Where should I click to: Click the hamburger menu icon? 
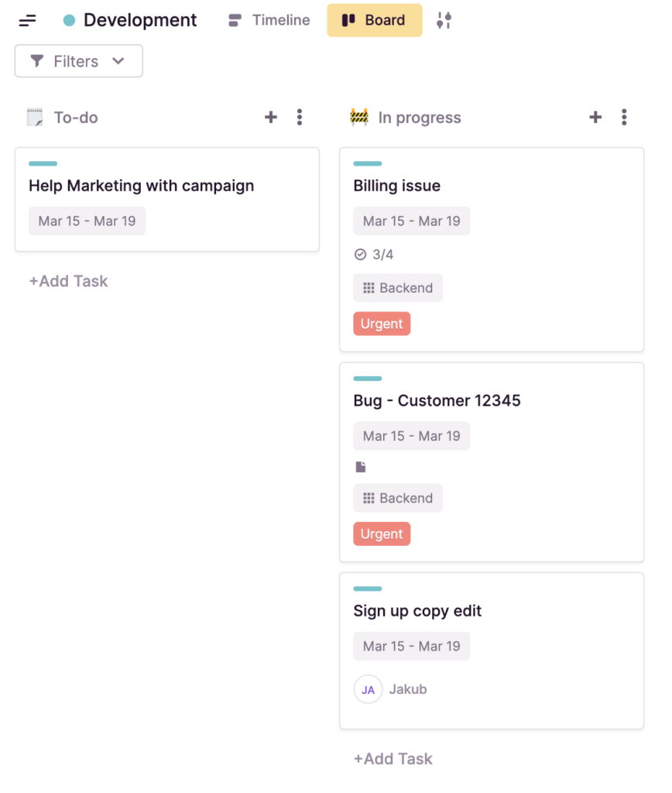pos(28,20)
